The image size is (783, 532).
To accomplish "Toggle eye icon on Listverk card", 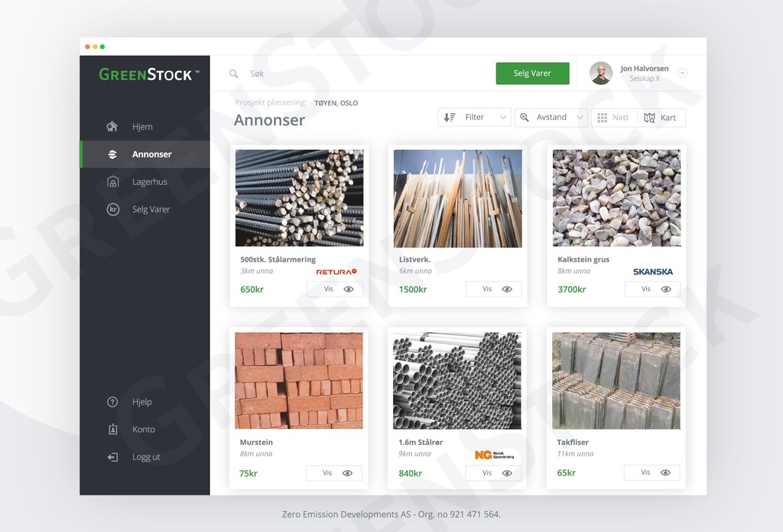I will 507,289.
